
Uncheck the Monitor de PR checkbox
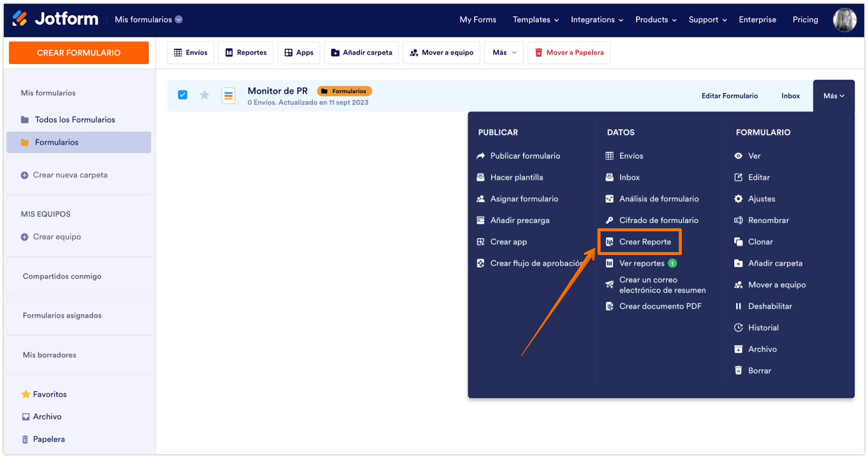point(183,95)
